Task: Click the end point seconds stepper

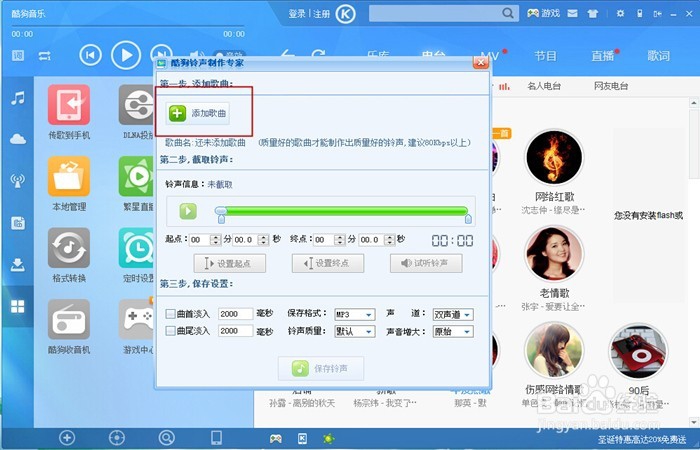Action: pyautogui.click(x=390, y=240)
